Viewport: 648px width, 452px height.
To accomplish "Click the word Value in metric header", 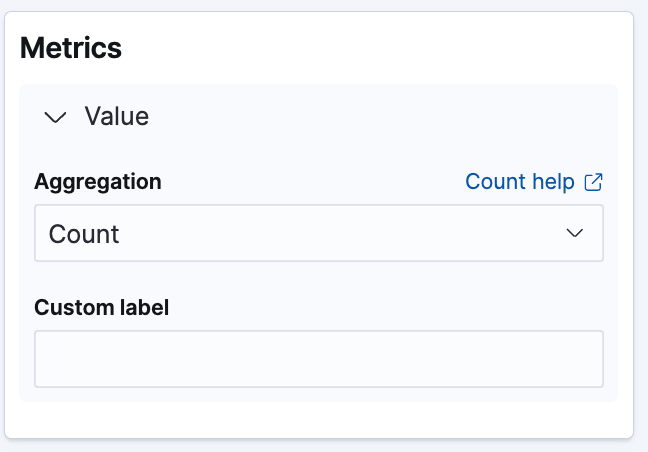I will (116, 117).
